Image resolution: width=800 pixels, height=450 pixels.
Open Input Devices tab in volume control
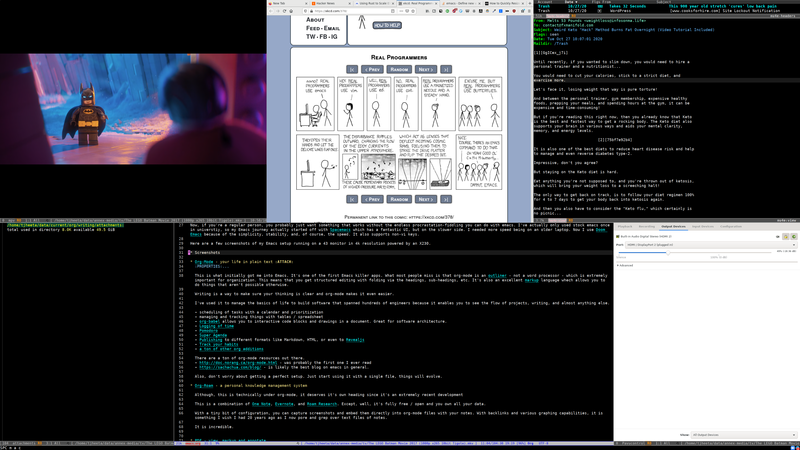click(703, 227)
